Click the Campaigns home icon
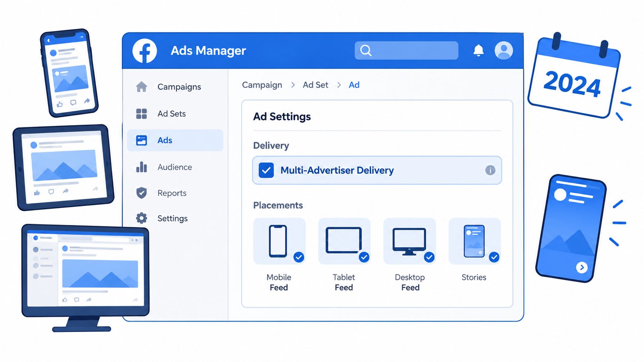This screenshot has width=644, height=362. pyautogui.click(x=141, y=87)
